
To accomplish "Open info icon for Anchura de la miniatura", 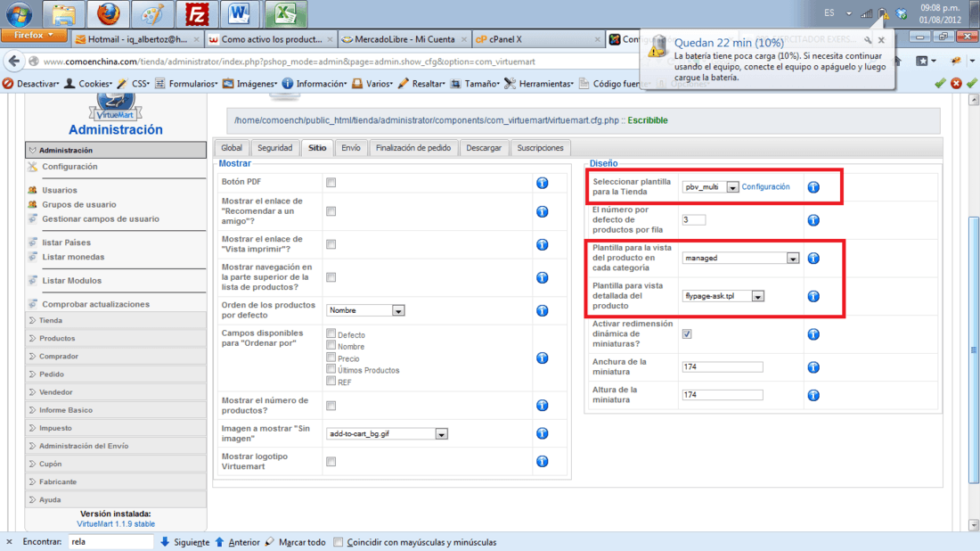I will pyautogui.click(x=813, y=367).
